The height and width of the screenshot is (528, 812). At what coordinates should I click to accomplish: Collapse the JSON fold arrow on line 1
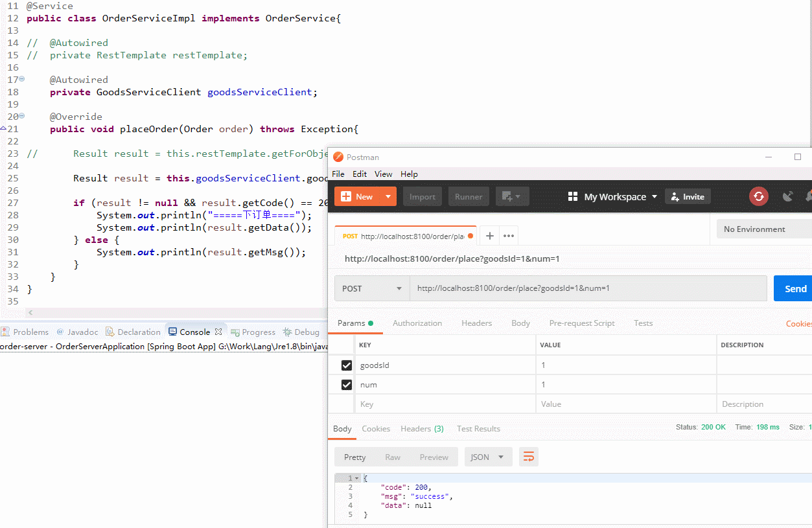[x=356, y=478]
